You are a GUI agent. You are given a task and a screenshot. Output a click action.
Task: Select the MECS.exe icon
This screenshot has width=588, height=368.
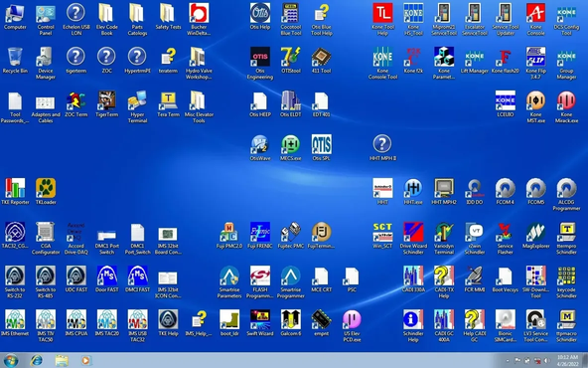click(291, 147)
